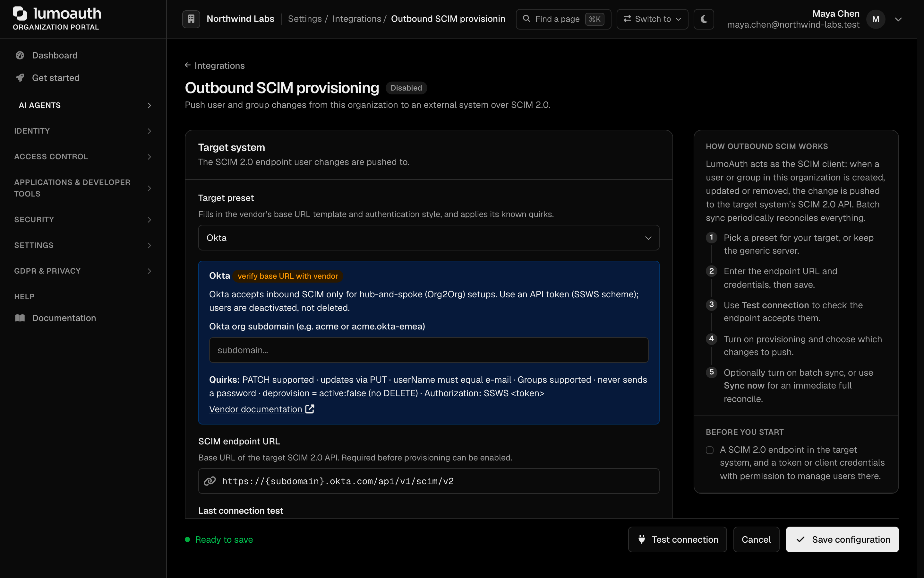The image size is (924, 578).
Task: Click the Northwind Labs organization name
Action: point(241,19)
